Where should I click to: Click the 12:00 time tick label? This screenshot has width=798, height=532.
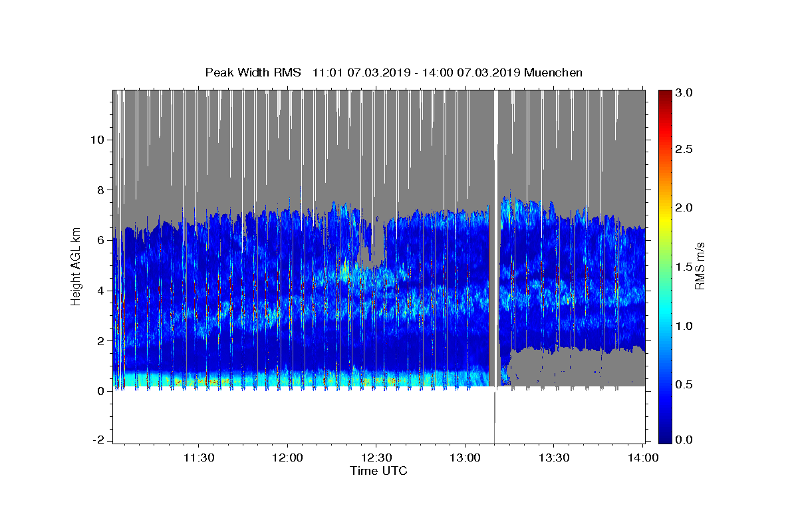287,458
